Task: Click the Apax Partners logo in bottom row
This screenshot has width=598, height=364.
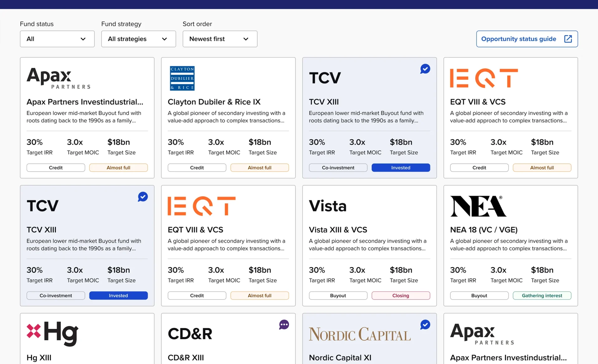Action: pos(482,334)
